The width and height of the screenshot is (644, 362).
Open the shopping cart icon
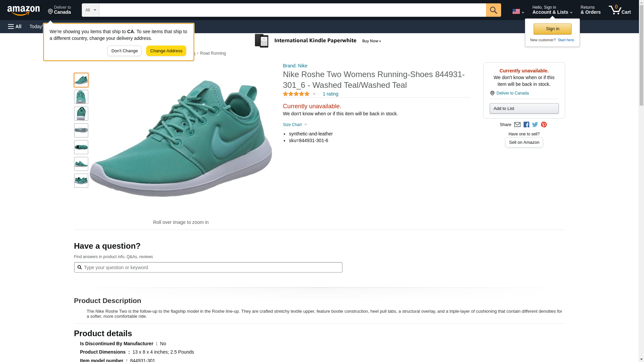pyautogui.click(x=620, y=10)
